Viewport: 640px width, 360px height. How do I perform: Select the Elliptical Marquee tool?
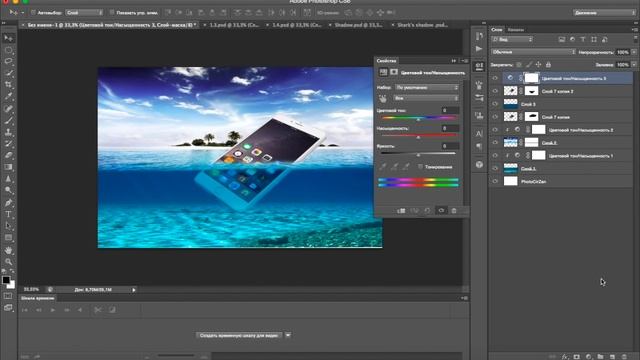tap(9, 50)
